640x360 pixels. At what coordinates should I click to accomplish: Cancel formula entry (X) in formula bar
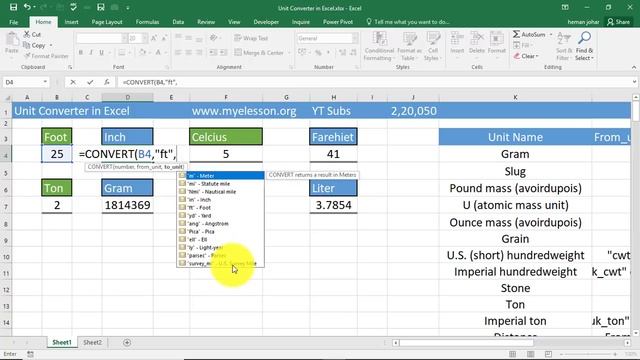(x=73, y=82)
